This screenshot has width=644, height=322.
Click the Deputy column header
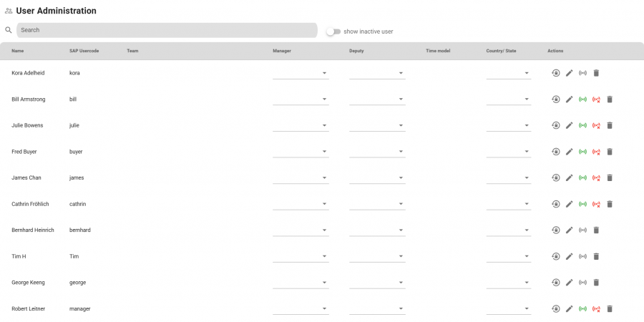[356, 51]
